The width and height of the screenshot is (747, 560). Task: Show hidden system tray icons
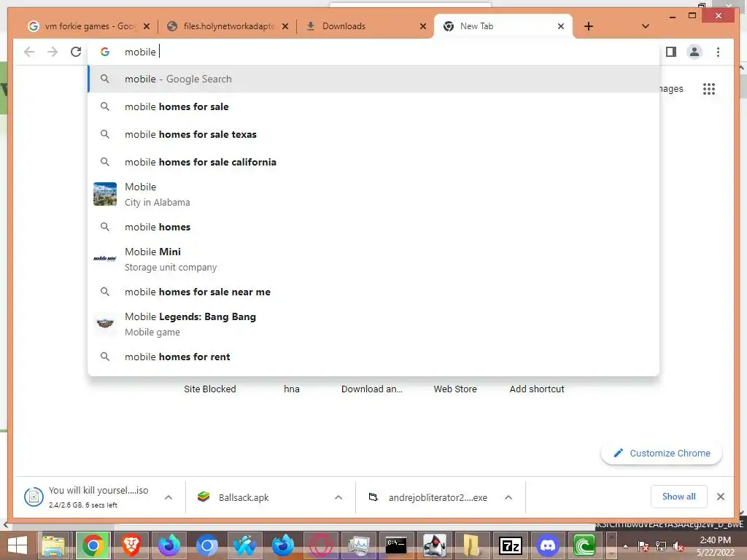point(625,546)
